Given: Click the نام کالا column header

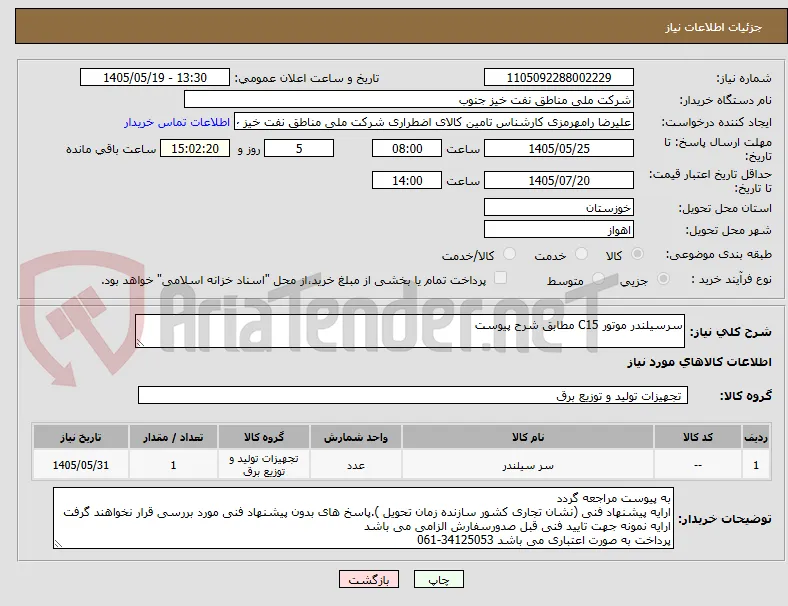Looking at the screenshot, I should (x=528, y=437).
